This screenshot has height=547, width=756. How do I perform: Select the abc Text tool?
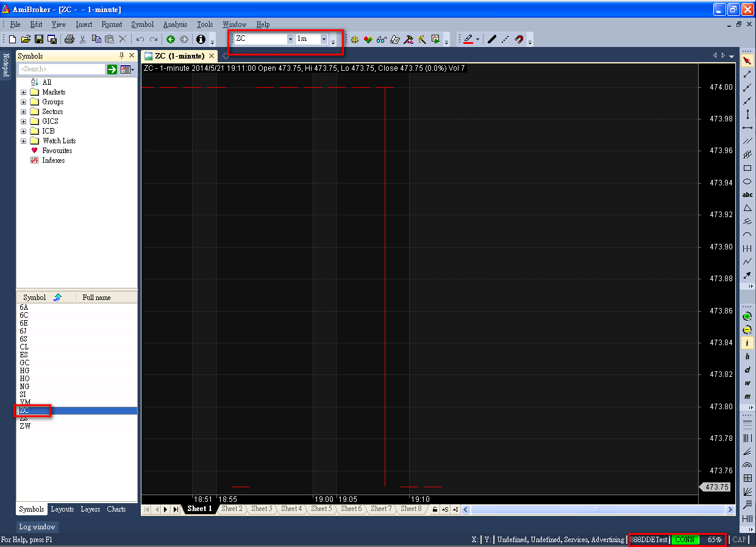[x=747, y=195]
